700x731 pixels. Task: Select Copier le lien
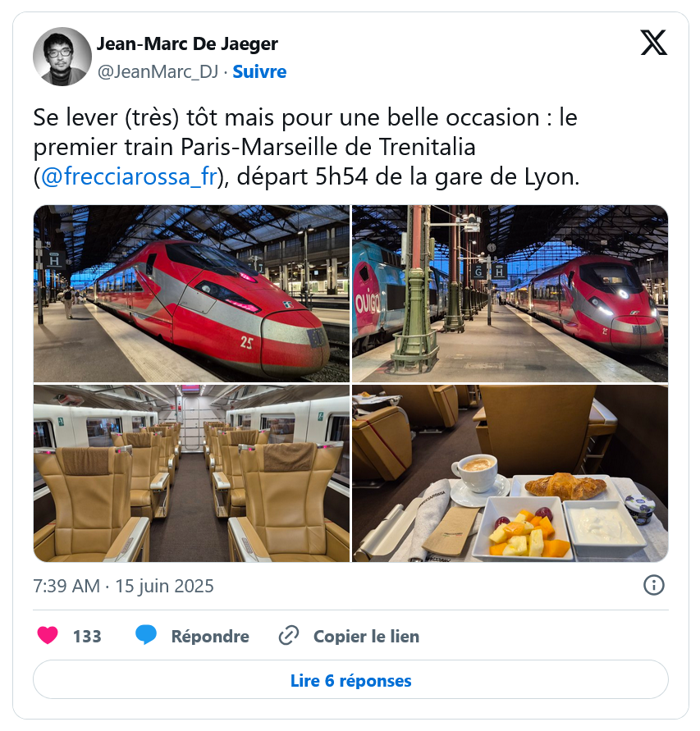pyautogui.click(x=366, y=637)
